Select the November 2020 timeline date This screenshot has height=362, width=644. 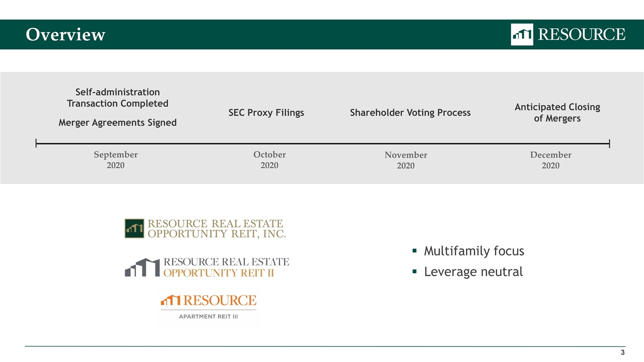point(406,160)
